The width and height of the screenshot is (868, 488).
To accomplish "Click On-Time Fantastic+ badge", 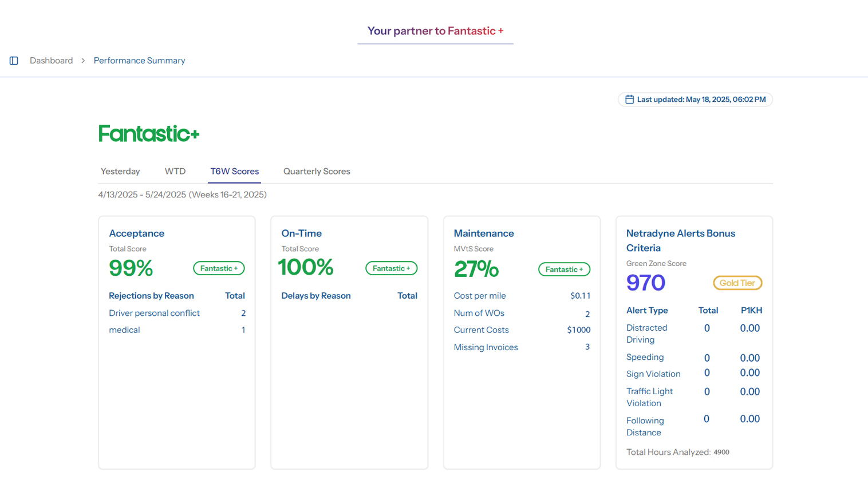I will point(392,268).
